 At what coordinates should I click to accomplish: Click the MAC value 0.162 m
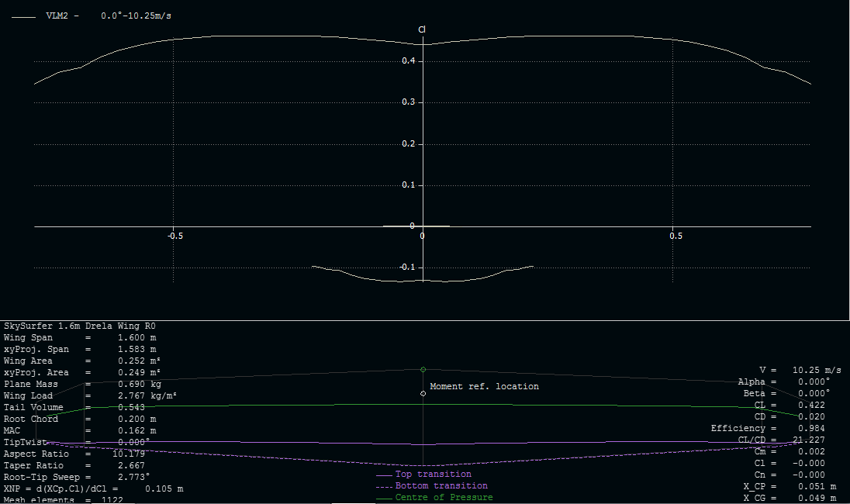[x=137, y=431]
